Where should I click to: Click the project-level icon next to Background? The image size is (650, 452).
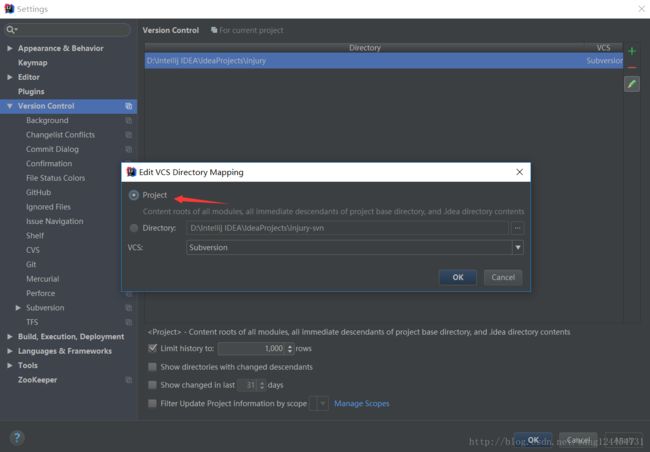[x=129, y=120]
